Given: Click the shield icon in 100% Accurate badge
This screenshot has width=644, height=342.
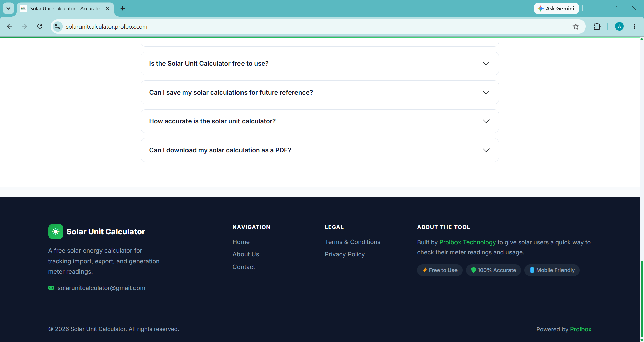Looking at the screenshot, I should pos(473,270).
